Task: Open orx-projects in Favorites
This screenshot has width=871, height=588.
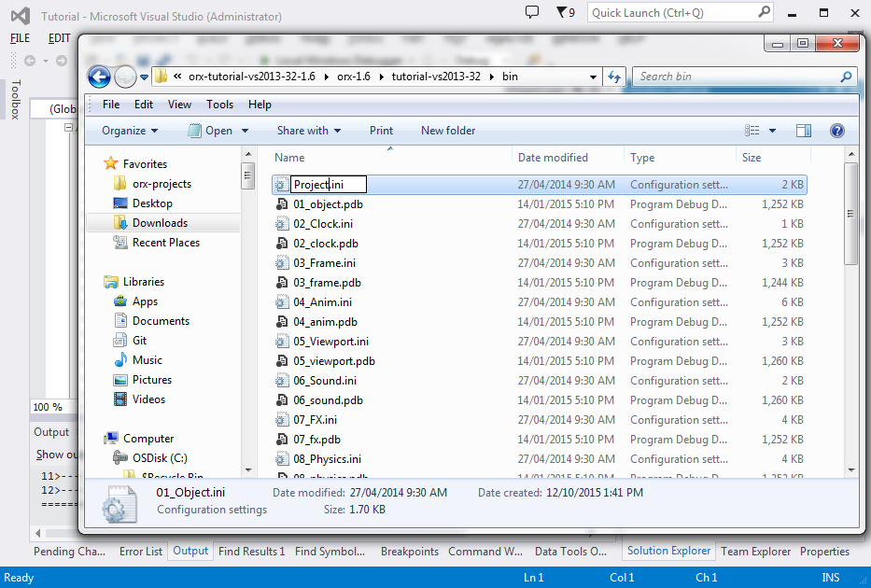Action: coord(162,184)
